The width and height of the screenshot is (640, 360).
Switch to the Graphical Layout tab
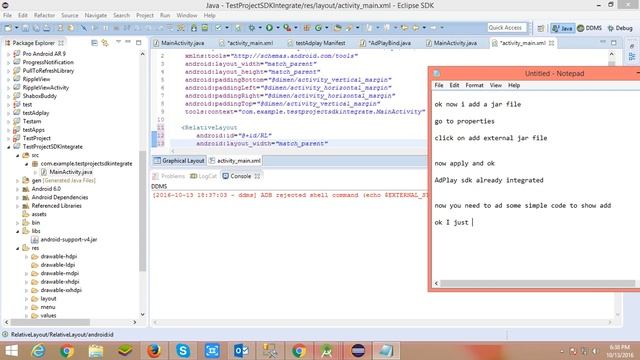(x=179, y=161)
